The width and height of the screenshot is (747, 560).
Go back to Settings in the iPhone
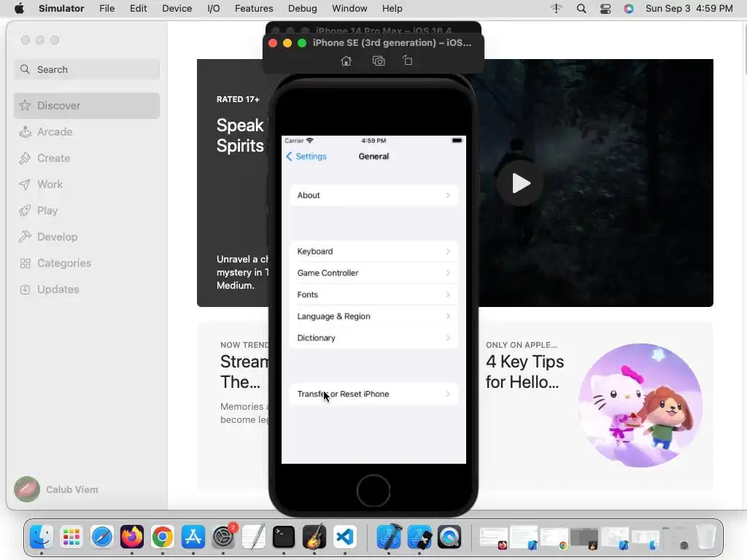point(306,156)
